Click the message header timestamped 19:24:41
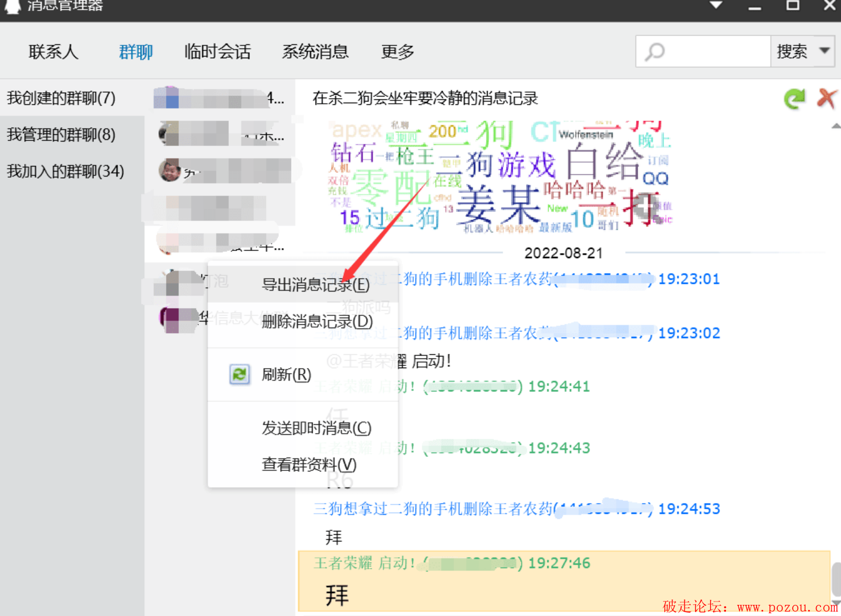Viewport: 841px width, 616px height. coord(452,386)
